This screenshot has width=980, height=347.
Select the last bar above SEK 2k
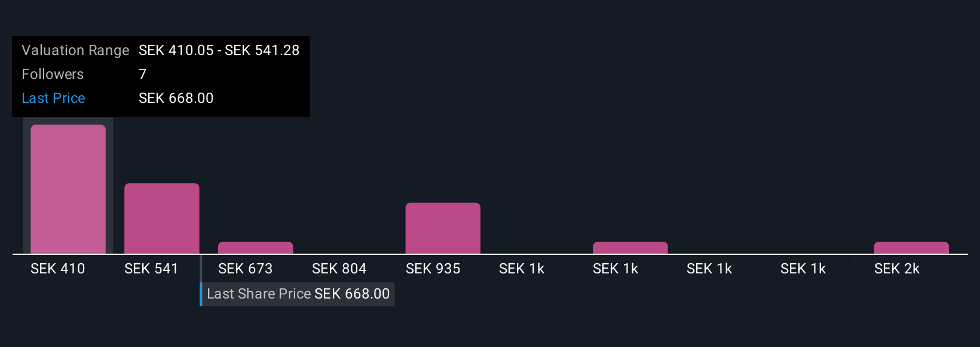click(x=911, y=248)
